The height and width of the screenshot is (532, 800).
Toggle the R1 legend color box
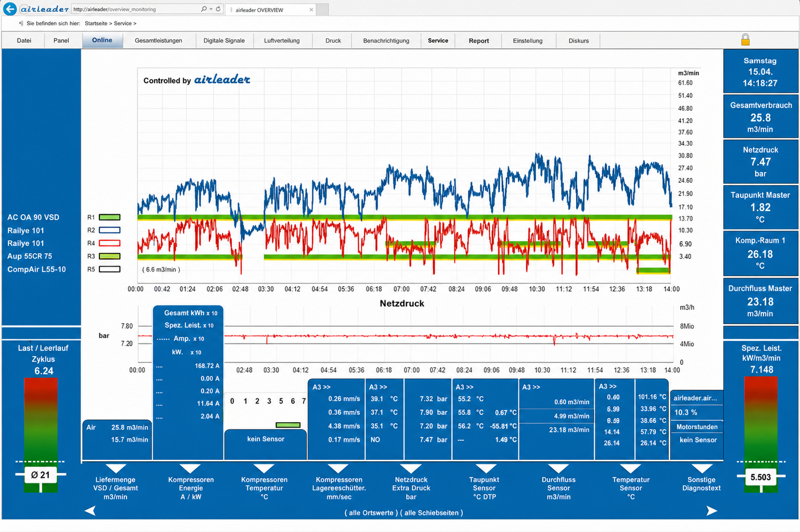point(110,217)
